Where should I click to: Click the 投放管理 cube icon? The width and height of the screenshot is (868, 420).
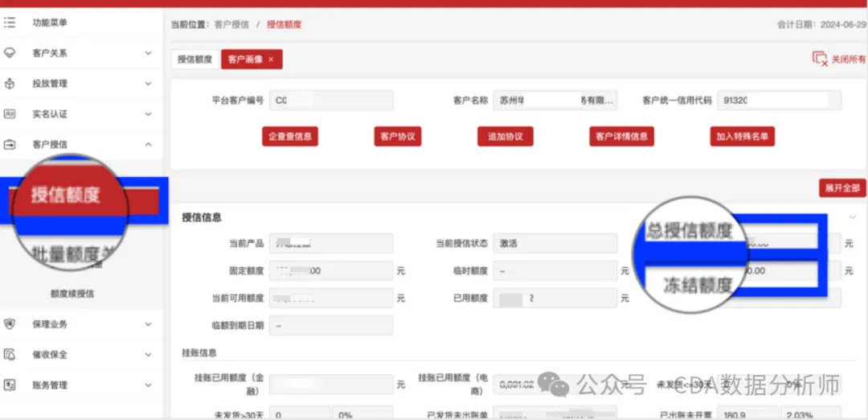coord(10,84)
